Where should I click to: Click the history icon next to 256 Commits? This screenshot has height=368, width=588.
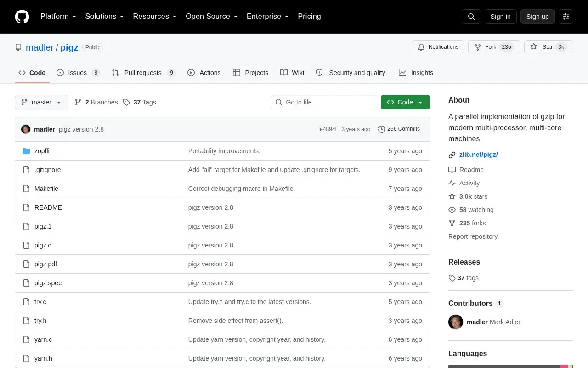382,129
